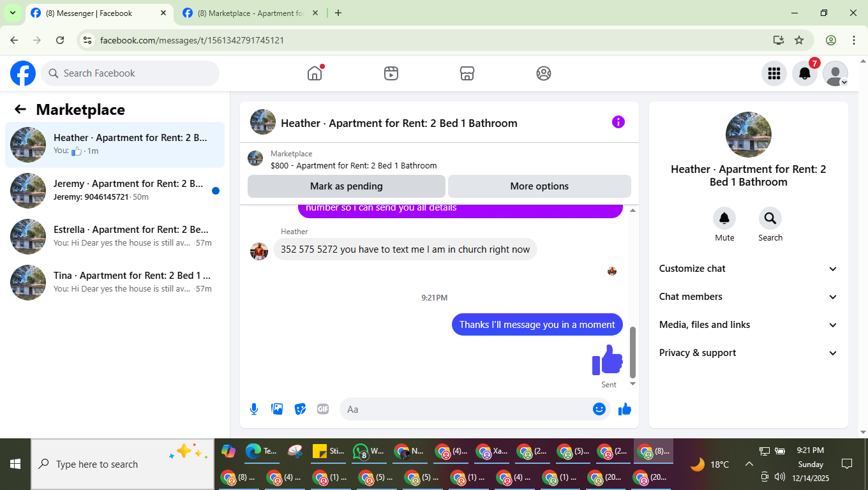This screenshot has height=490, width=868.
Task: Expand Media, files and links section
Action: [748, 325]
